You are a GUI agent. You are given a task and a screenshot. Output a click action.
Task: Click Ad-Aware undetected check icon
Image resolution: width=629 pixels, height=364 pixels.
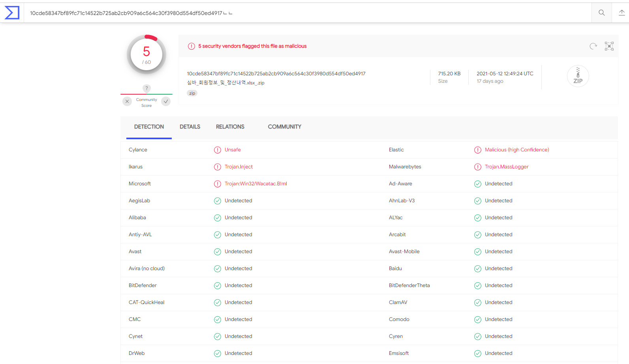coord(478,184)
